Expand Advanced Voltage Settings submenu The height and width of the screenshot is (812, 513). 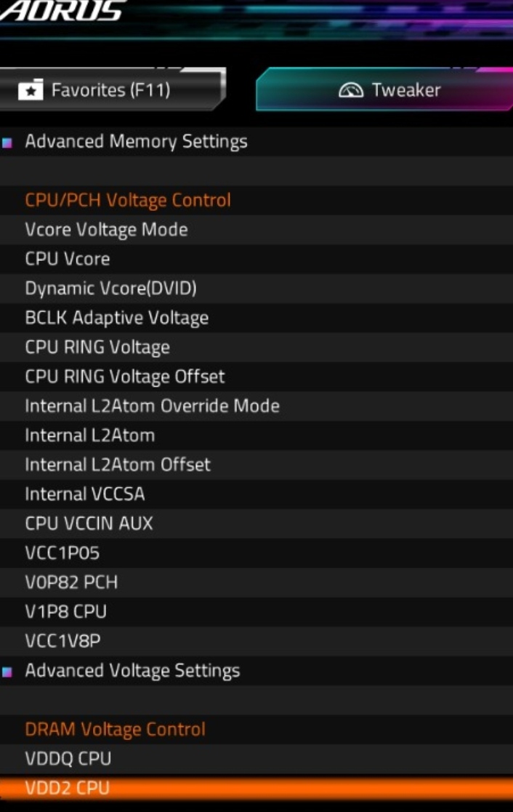pos(132,671)
